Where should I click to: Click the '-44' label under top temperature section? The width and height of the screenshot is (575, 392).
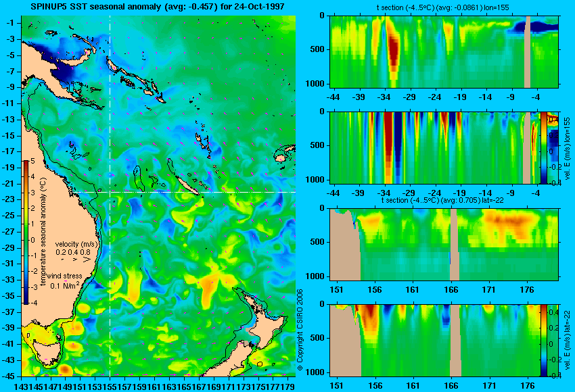click(x=333, y=97)
